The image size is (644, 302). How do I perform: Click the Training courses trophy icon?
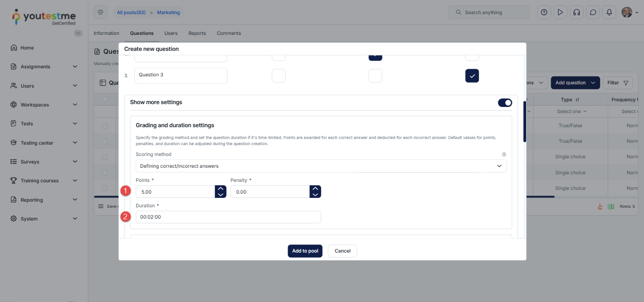click(x=14, y=180)
